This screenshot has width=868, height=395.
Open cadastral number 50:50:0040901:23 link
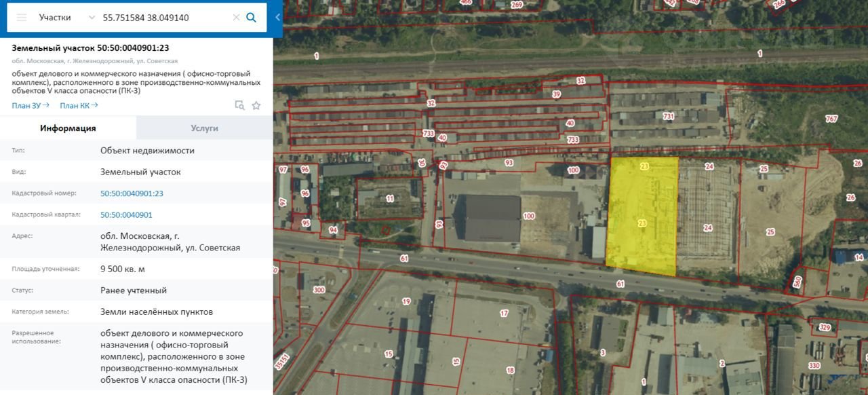[x=132, y=193]
